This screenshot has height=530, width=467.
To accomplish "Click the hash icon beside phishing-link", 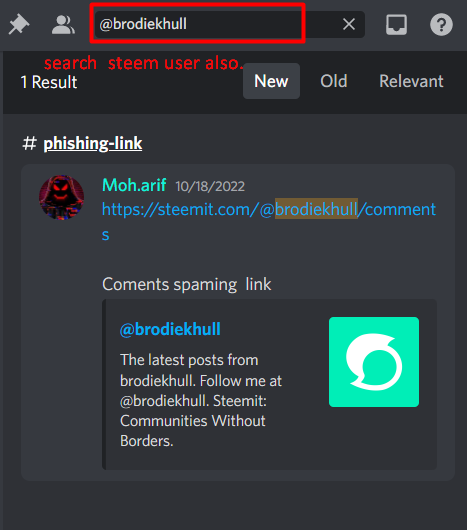I will tap(29, 143).
